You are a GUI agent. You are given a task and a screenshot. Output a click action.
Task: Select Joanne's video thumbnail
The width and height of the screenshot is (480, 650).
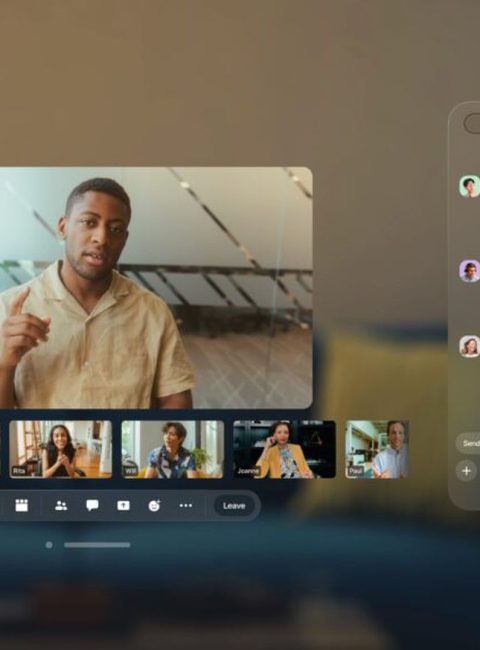point(284,449)
